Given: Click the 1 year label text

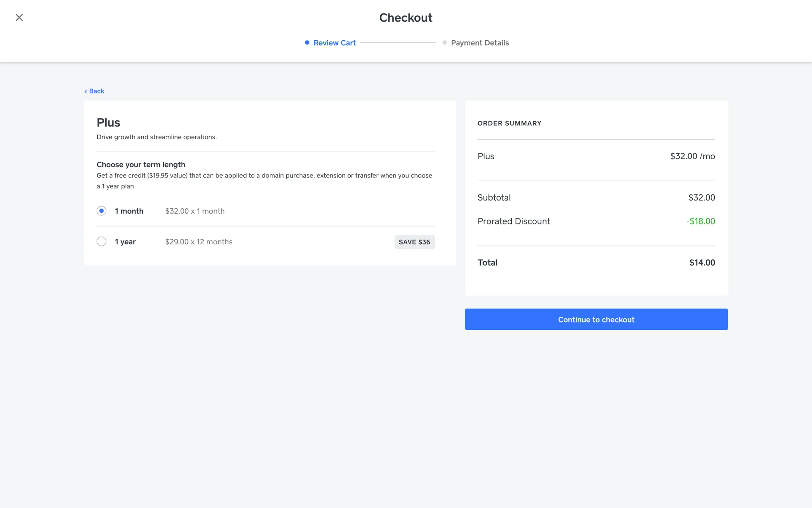Looking at the screenshot, I should coord(125,242).
